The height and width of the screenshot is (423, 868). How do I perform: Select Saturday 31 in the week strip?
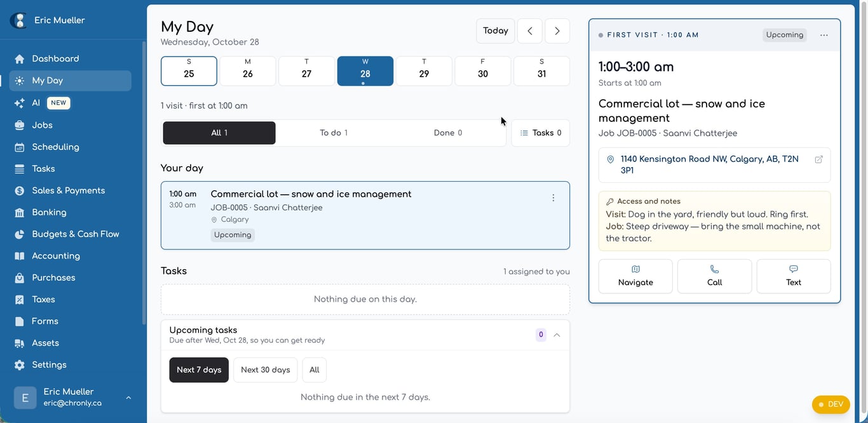pyautogui.click(x=541, y=71)
